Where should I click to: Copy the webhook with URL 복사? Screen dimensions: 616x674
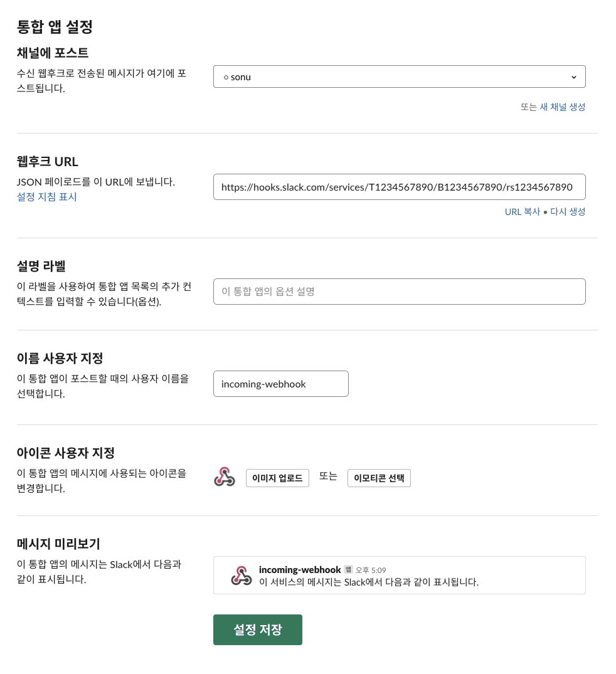point(522,212)
